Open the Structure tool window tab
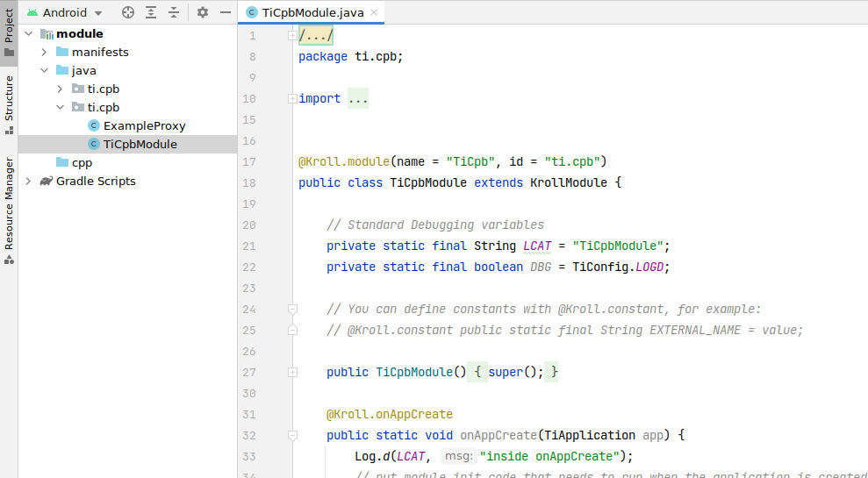Image resolution: width=868 pixels, height=478 pixels. (x=9, y=103)
